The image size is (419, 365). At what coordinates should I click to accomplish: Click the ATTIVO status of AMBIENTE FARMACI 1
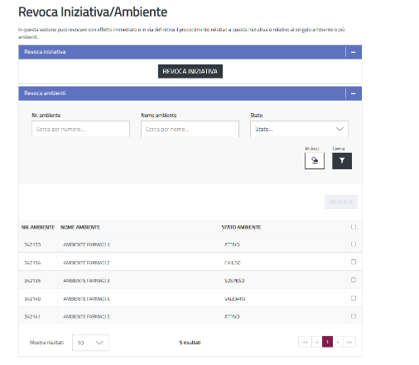click(232, 245)
